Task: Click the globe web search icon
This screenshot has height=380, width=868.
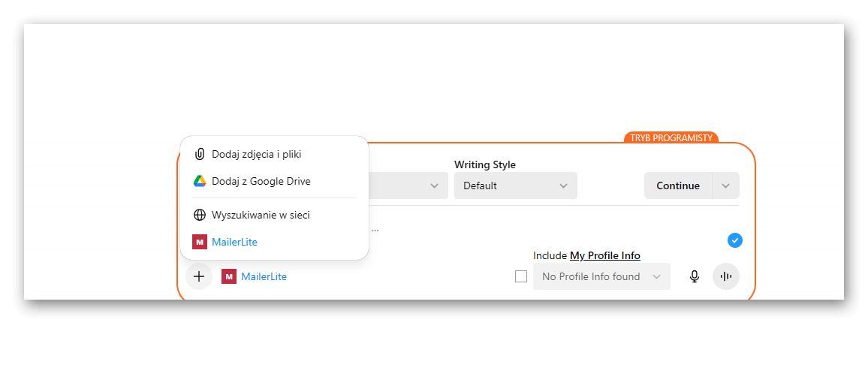Action: [200, 215]
